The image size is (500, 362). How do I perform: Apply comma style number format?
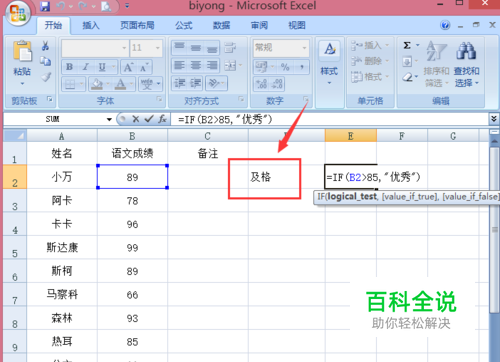[302, 67]
